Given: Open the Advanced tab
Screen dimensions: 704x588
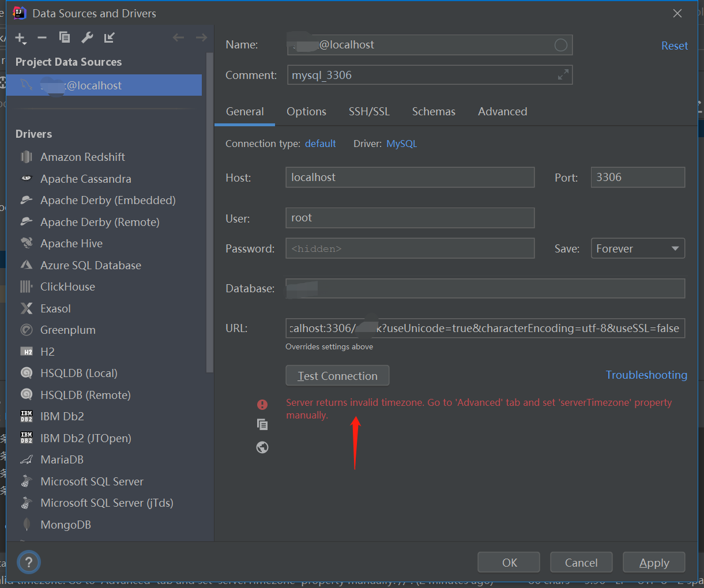Looking at the screenshot, I should 502,112.
